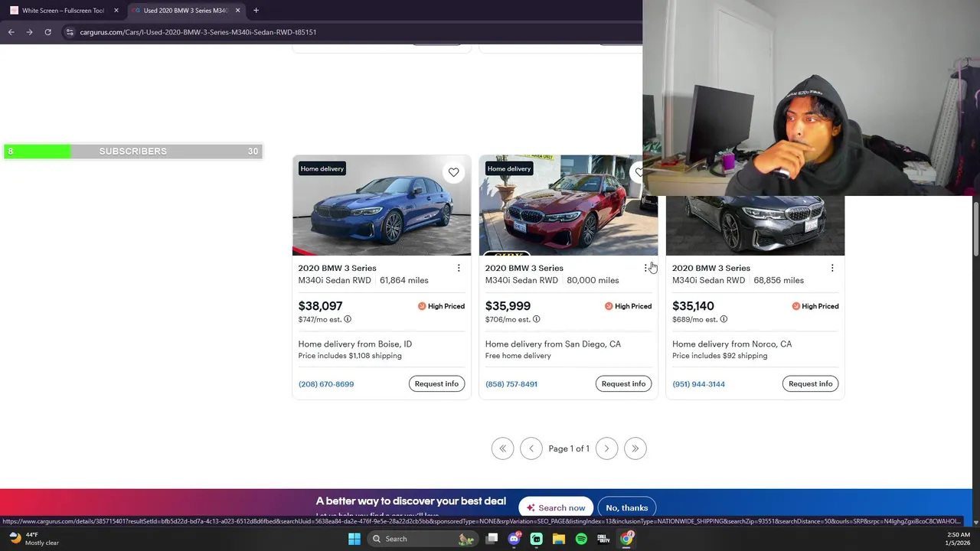Click the subscribers goal progress bar
The width and height of the screenshot is (980, 551).
point(133,152)
